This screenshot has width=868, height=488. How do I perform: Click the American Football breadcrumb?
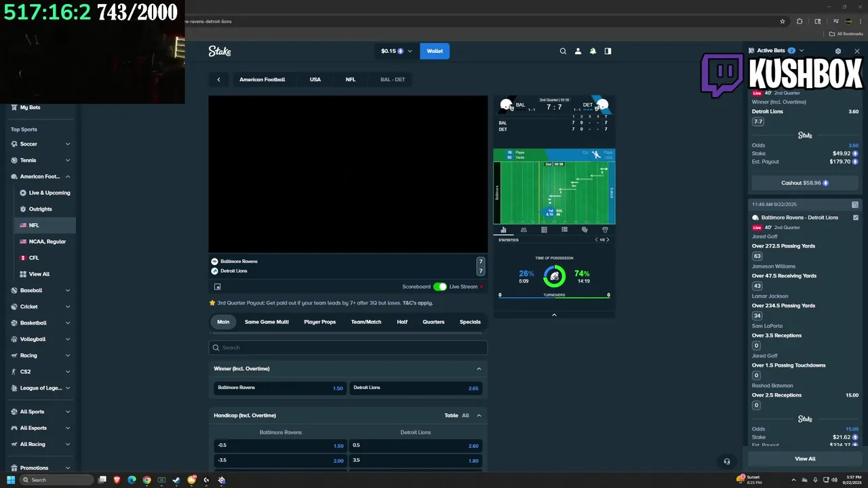point(262,79)
